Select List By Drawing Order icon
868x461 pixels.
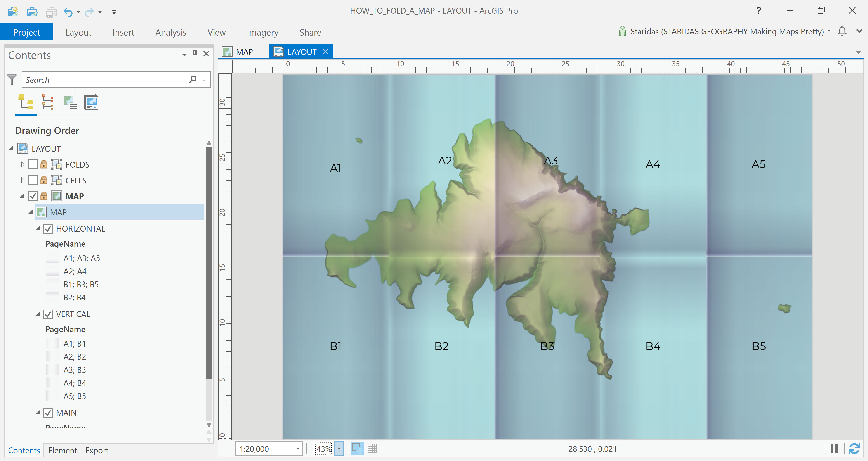tap(26, 102)
